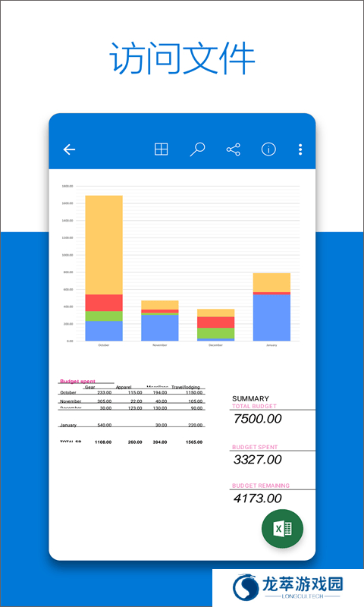The image size is (364, 607).
Task: Click the SUMMARY label
Action: (x=250, y=398)
